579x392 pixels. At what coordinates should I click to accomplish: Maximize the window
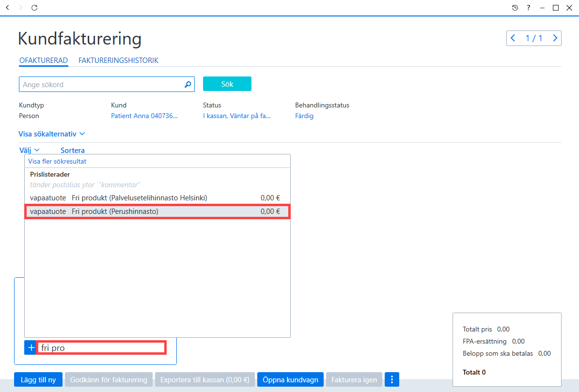556,8
